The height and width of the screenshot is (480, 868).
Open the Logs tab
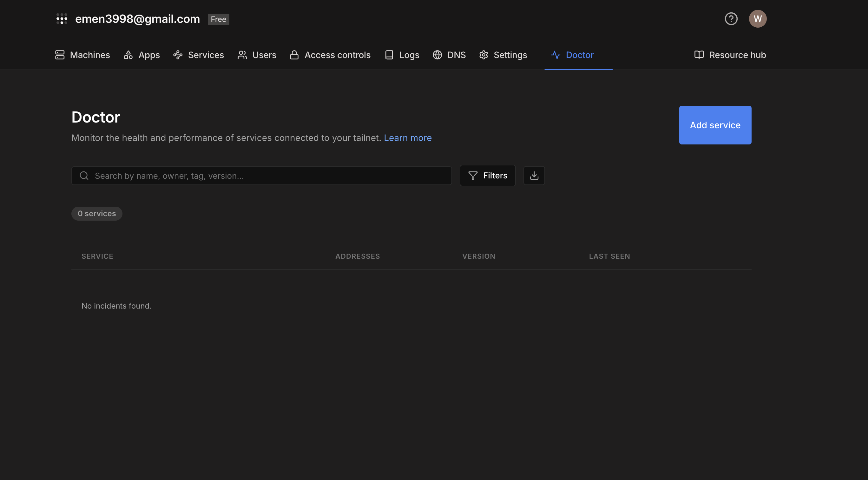402,55
